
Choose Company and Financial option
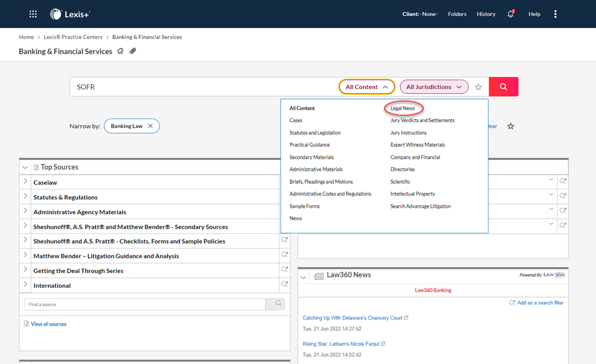(415, 158)
